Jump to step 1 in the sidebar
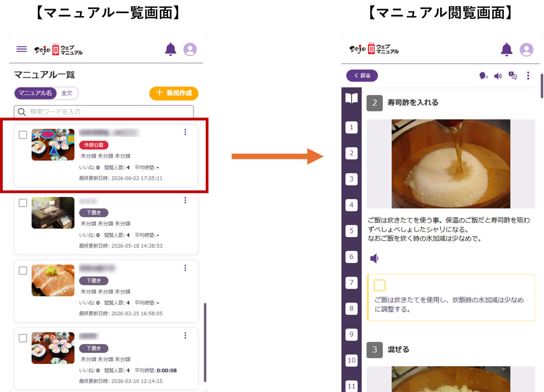Viewport: 544px width, 392px height. (x=351, y=127)
